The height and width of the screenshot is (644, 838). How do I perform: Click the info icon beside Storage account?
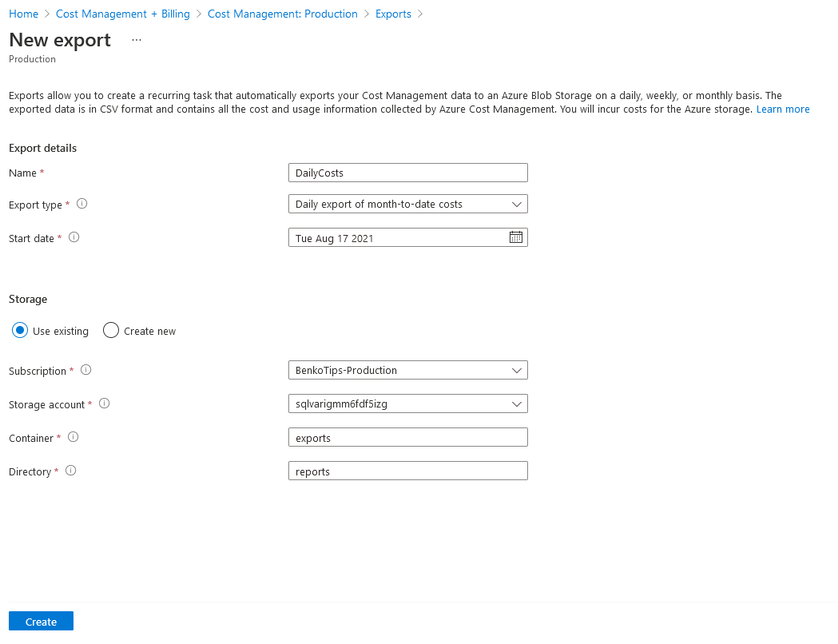point(104,403)
